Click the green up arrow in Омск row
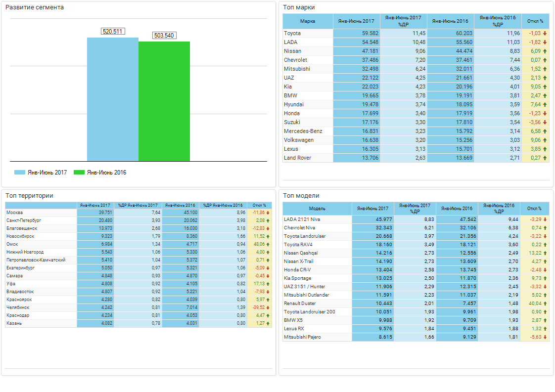 [268, 244]
